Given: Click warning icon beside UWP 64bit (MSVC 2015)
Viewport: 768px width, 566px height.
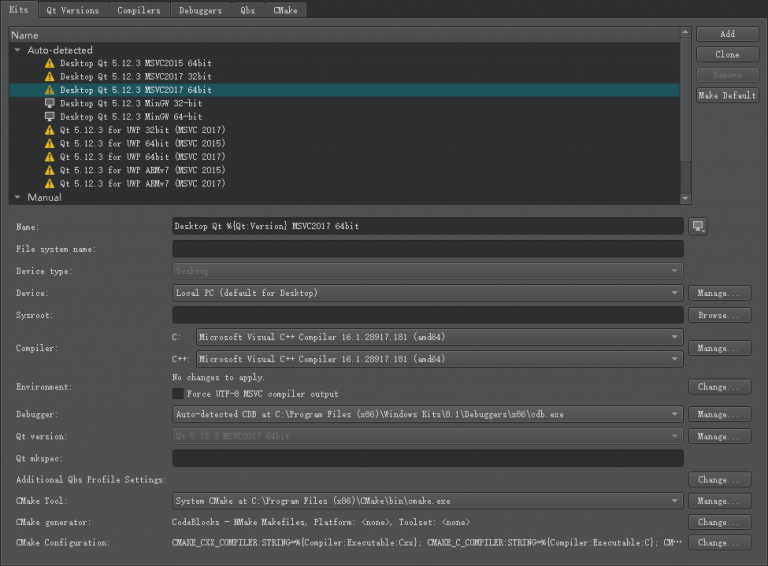Looking at the screenshot, I should click(49, 143).
